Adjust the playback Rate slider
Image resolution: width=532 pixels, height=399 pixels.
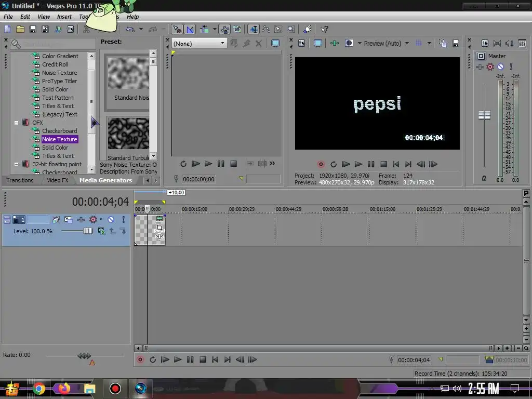[x=84, y=355]
